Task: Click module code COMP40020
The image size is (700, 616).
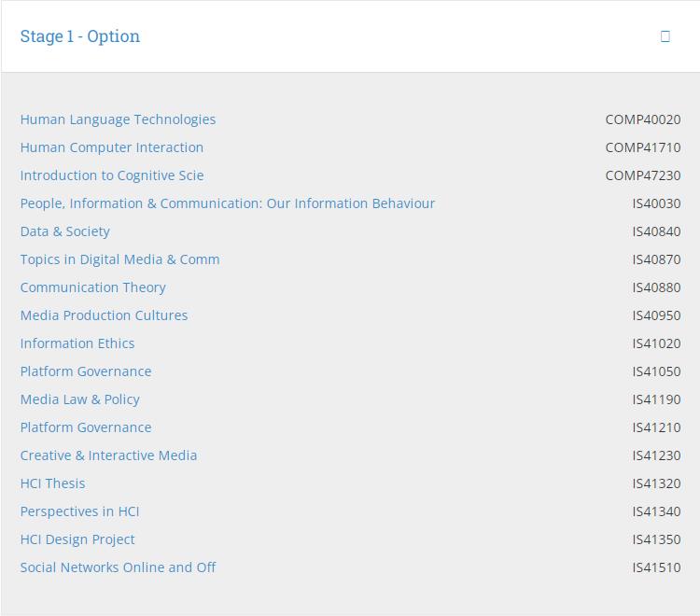Action: [643, 119]
